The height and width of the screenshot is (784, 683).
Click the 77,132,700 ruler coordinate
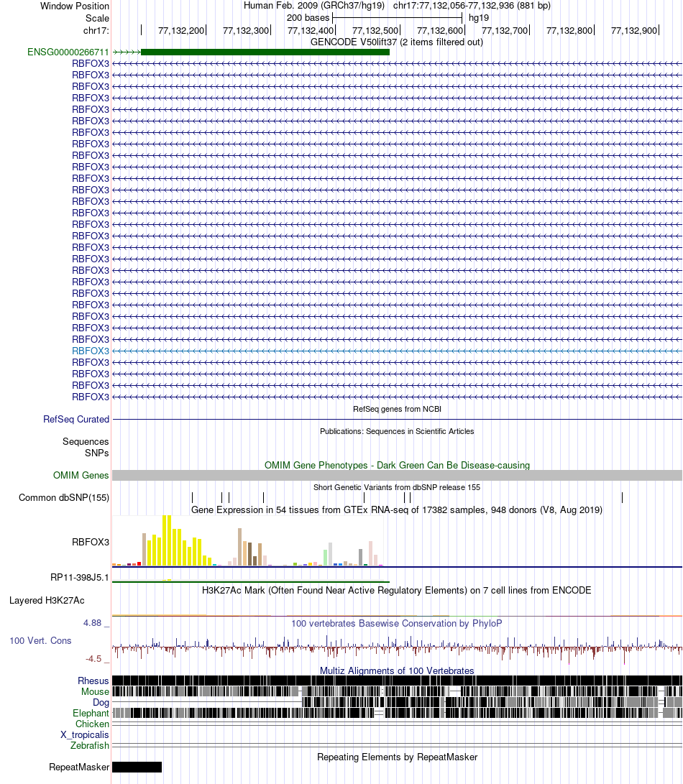tap(505, 30)
